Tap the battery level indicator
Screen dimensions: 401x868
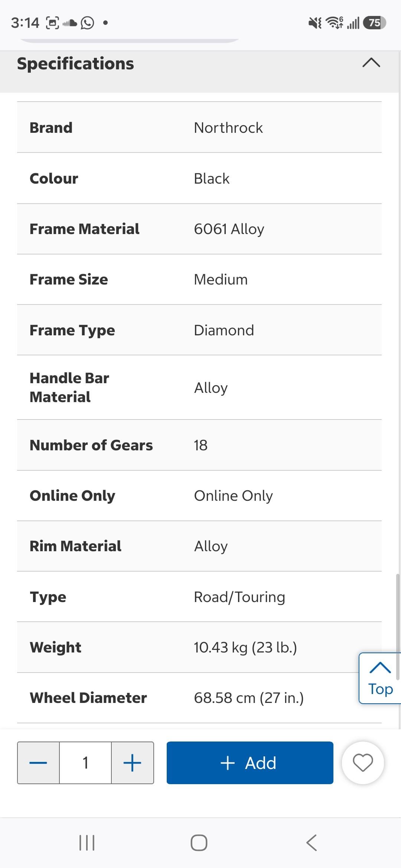(x=375, y=23)
